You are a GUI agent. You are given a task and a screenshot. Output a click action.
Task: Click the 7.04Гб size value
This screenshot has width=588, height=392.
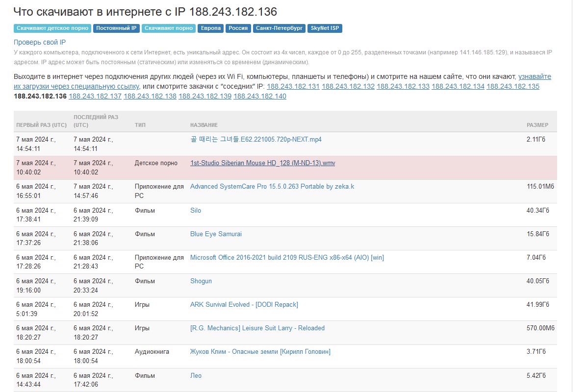click(x=536, y=257)
